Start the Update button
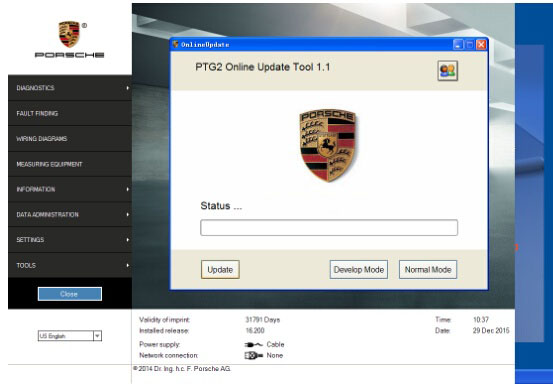The width and height of the screenshot is (553, 385). (x=220, y=270)
